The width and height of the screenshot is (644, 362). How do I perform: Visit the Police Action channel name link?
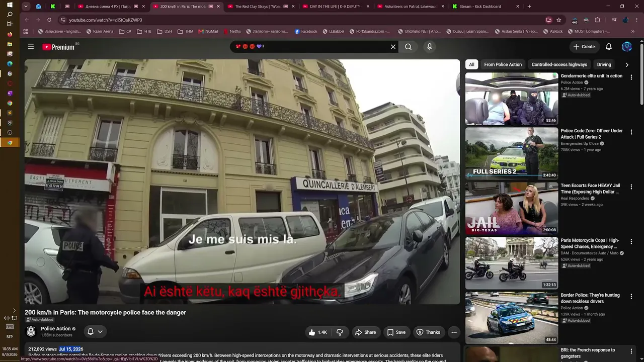[56, 329]
